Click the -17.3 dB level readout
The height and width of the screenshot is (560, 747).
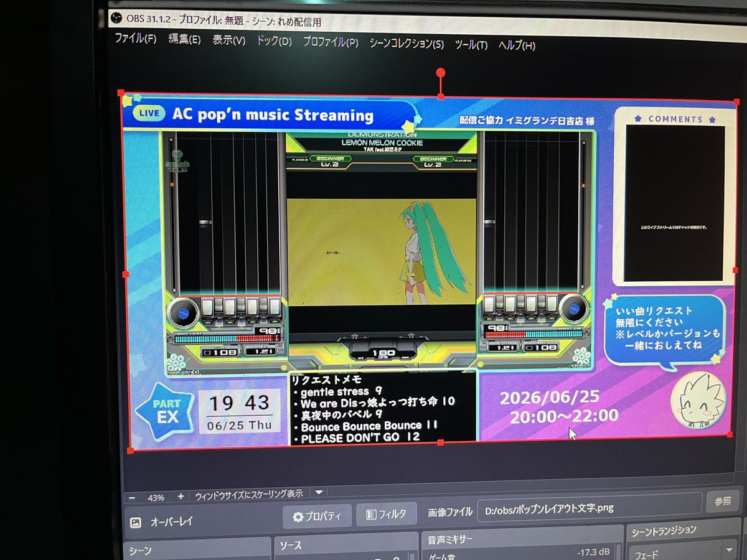(x=593, y=551)
